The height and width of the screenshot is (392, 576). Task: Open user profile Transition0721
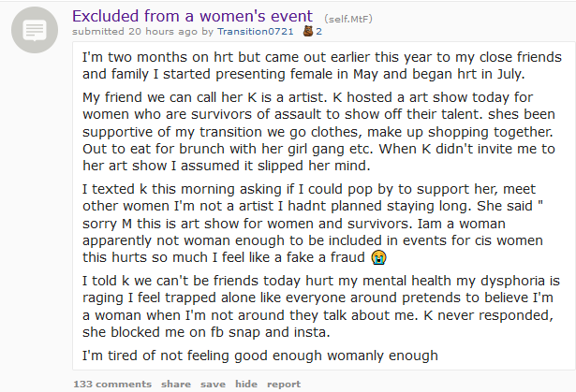[x=256, y=32]
